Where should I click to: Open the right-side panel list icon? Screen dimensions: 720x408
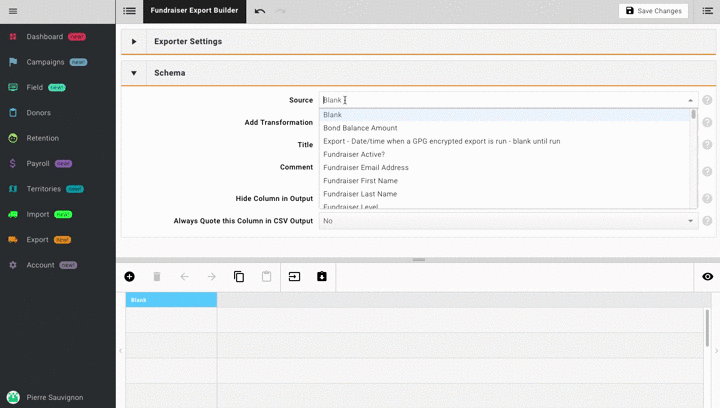pyautogui.click(x=708, y=11)
